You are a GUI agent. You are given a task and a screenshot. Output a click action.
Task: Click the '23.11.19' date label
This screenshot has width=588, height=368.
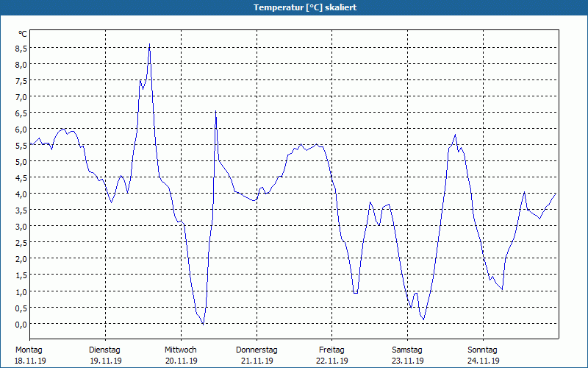[x=408, y=361]
